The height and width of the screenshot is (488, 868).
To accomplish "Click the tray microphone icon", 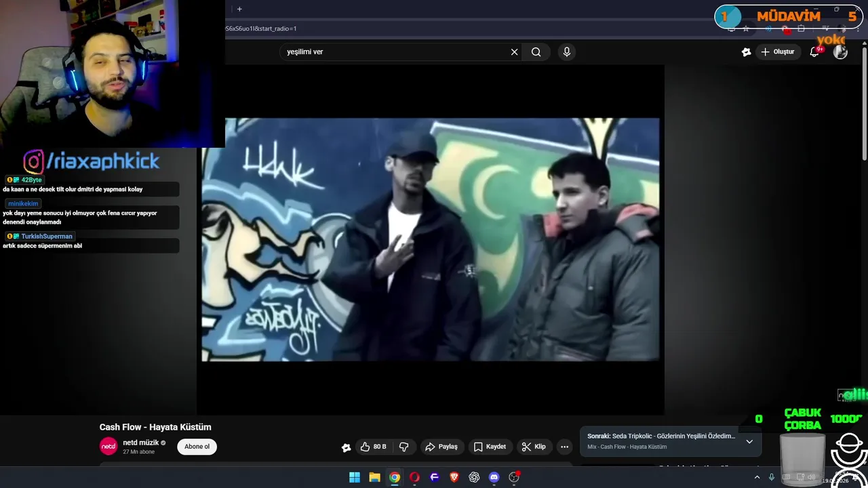I will [771, 477].
